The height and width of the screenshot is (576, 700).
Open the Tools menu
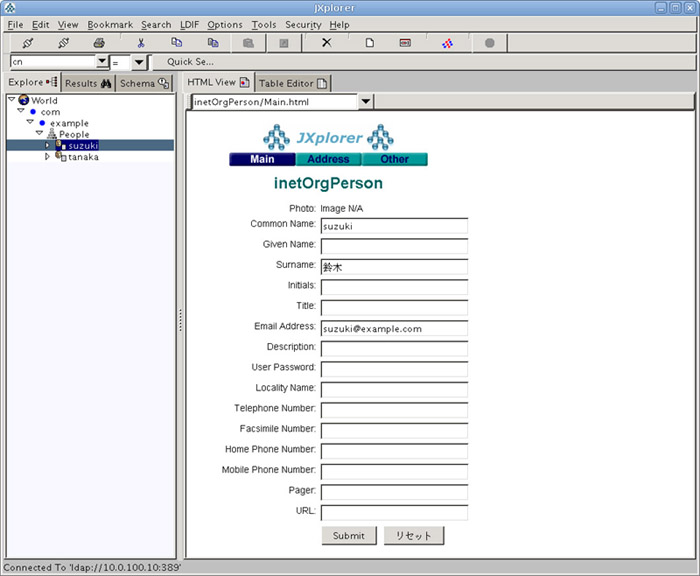[264, 25]
